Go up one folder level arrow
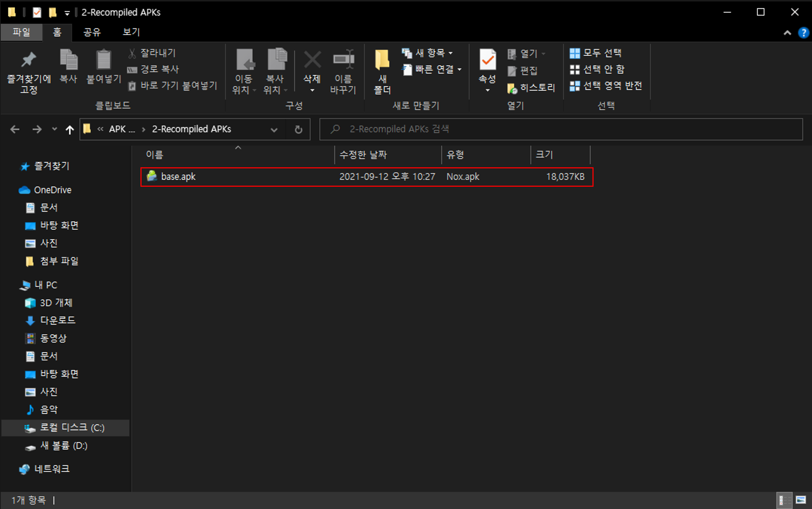 coord(70,129)
